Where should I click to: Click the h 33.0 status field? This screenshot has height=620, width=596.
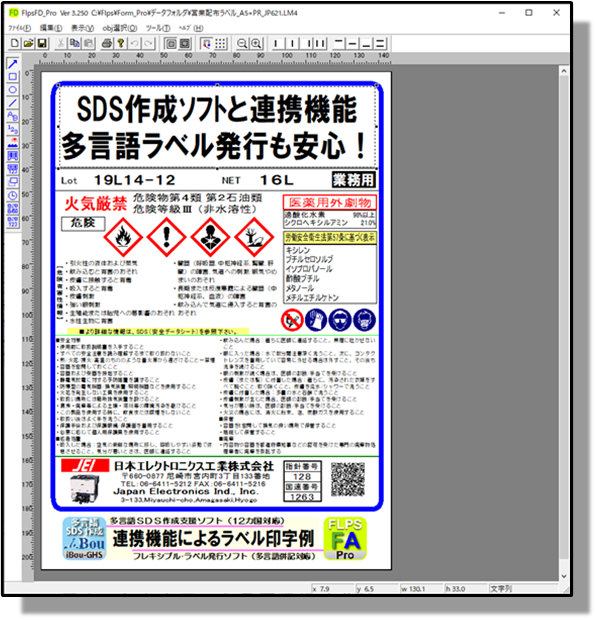tap(465, 588)
